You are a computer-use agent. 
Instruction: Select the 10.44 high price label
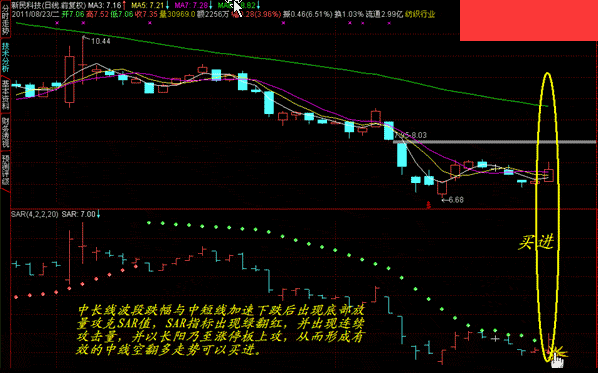(x=101, y=41)
